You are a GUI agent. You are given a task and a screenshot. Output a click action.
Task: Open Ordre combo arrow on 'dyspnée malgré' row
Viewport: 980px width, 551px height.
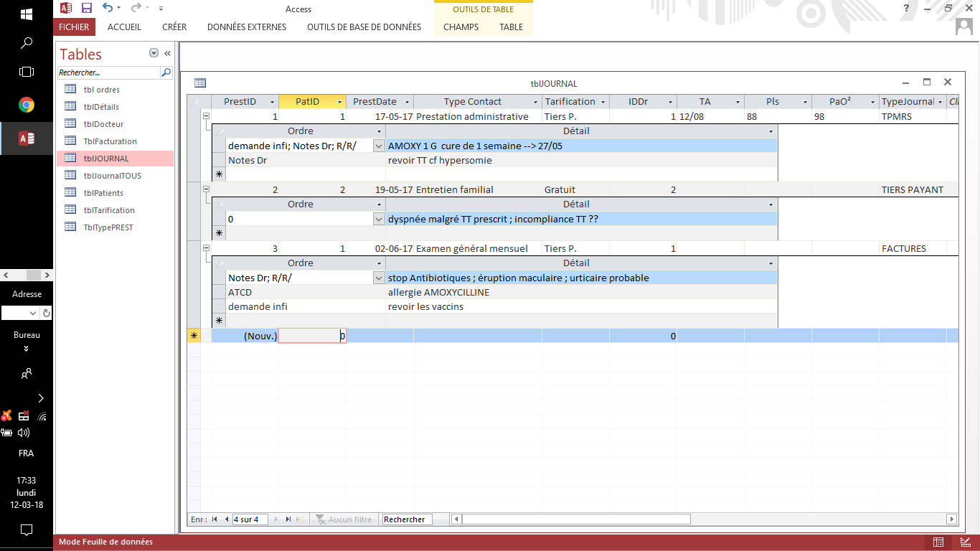point(380,219)
